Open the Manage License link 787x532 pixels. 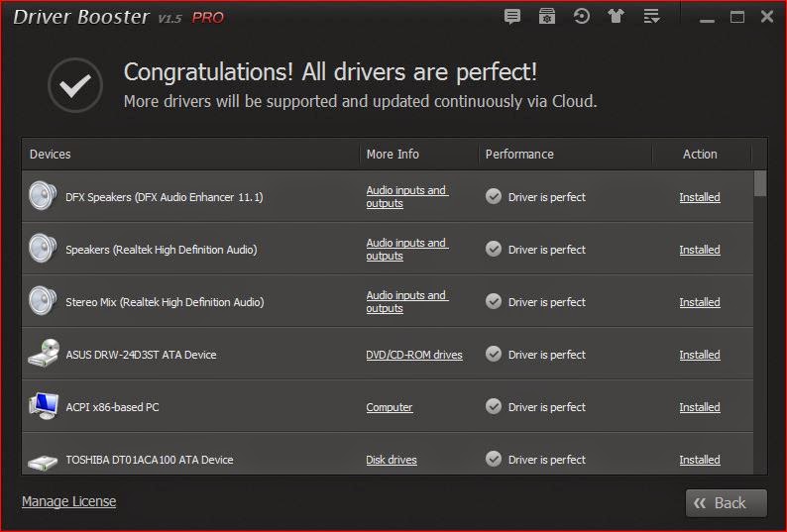click(x=68, y=501)
